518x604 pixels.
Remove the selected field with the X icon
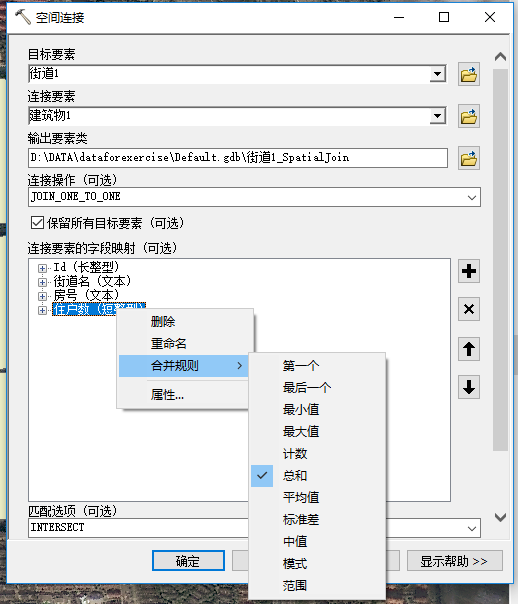[x=469, y=309]
